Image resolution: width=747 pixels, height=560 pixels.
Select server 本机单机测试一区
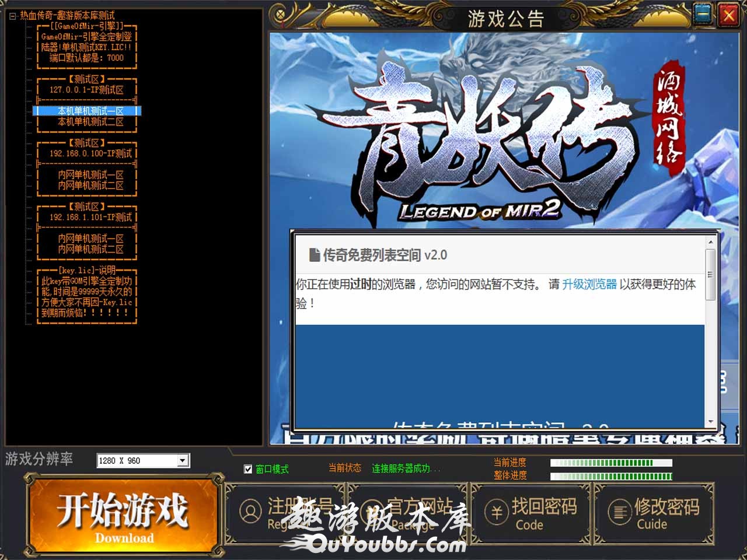pyautogui.click(x=90, y=111)
